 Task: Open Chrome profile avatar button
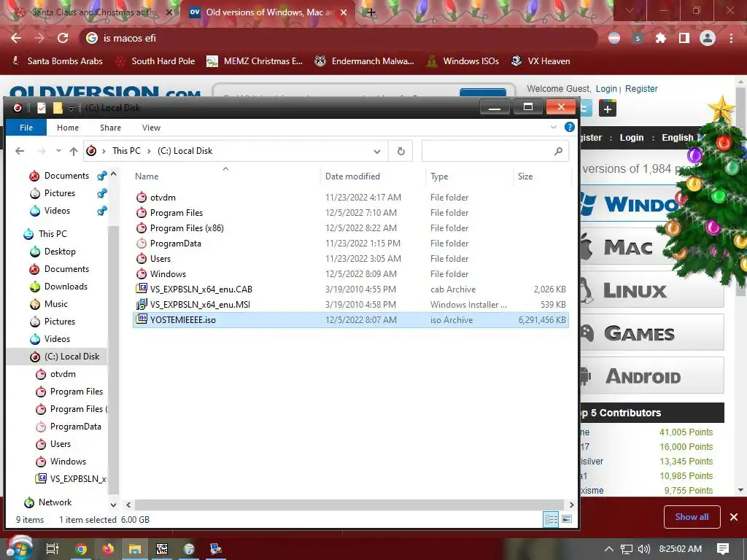click(708, 38)
